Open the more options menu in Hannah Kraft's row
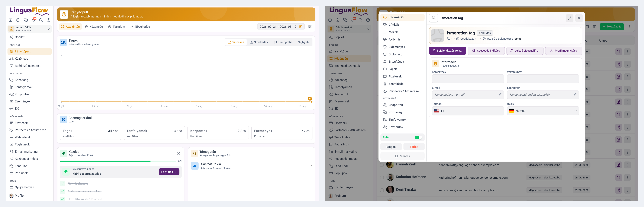Viewport: 644px width, 207px height. point(627,165)
